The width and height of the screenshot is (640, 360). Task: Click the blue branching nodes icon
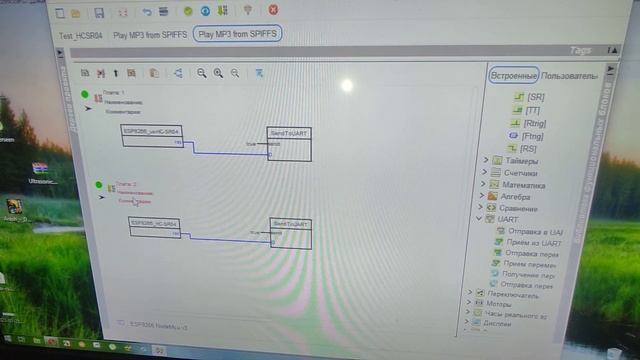pyautogui.click(x=178, y=73)
